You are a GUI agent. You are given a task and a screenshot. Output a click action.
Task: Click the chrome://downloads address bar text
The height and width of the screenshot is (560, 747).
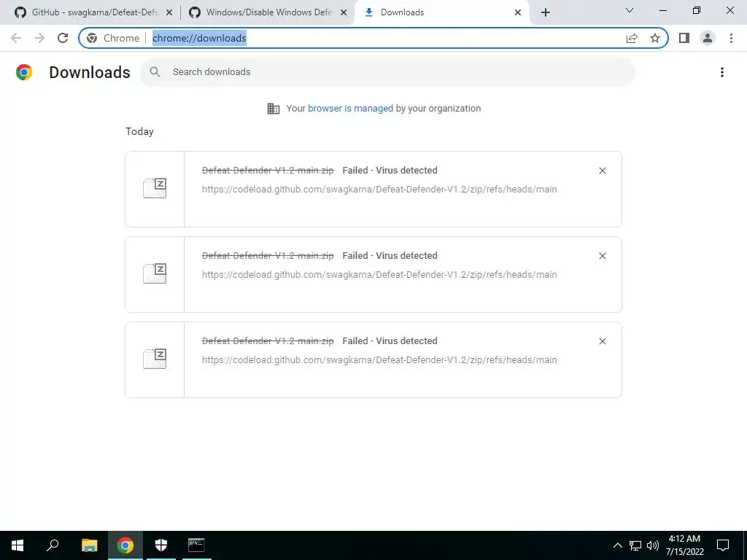199,38
